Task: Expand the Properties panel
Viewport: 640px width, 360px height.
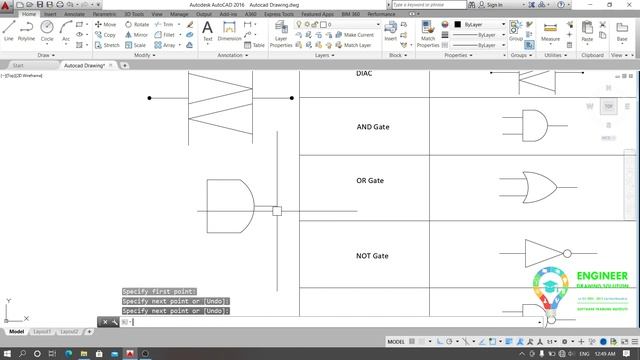Action: [x=458, y=55]
